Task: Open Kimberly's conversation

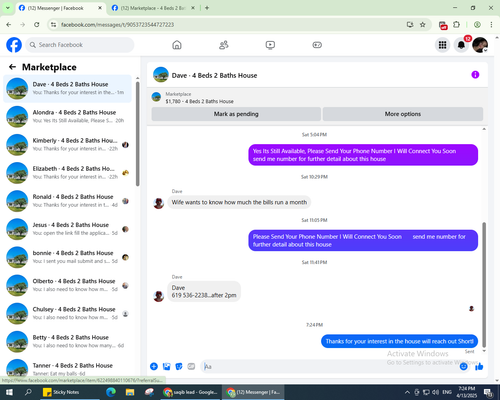Action: (67, 145)
